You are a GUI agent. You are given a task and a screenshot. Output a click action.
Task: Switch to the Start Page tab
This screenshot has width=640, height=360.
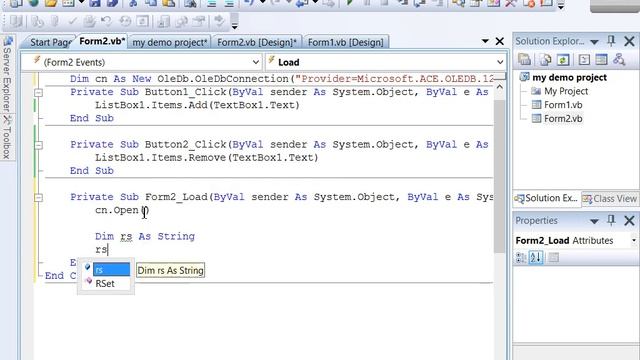click(51, 42)
